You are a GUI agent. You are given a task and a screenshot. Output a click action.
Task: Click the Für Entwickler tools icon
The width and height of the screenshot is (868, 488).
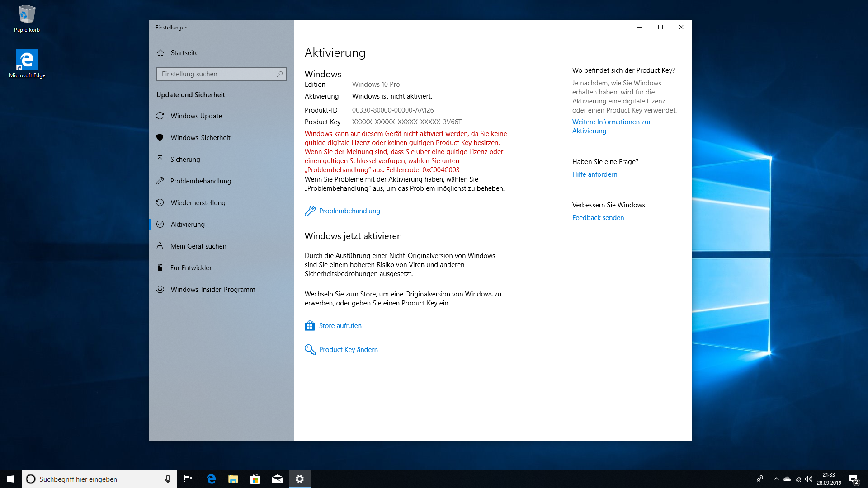[160, 268]
